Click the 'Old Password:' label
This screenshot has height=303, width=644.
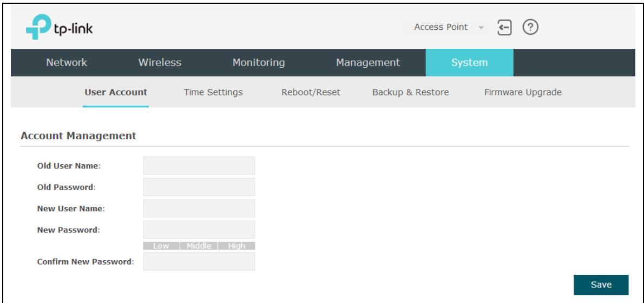pos(67,187)
